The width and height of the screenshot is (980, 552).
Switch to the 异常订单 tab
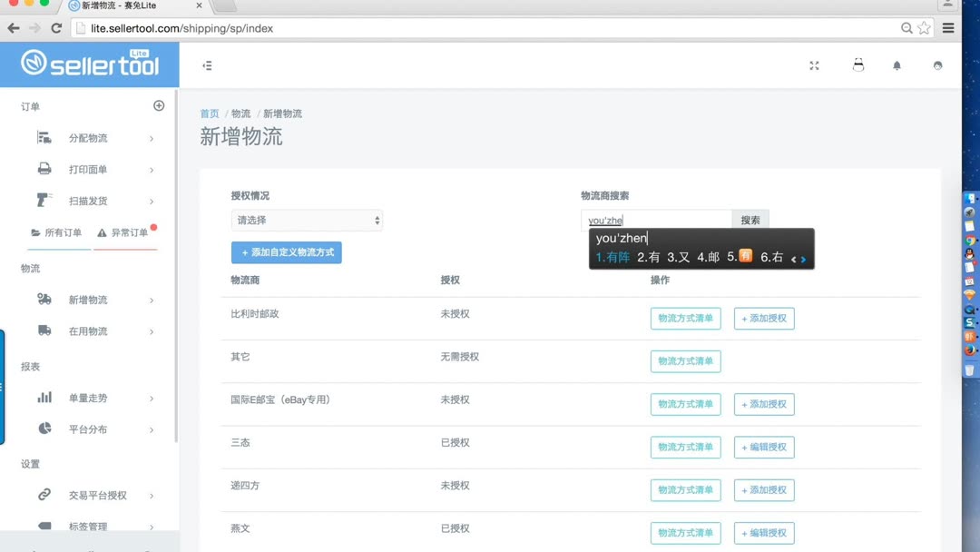125,232
